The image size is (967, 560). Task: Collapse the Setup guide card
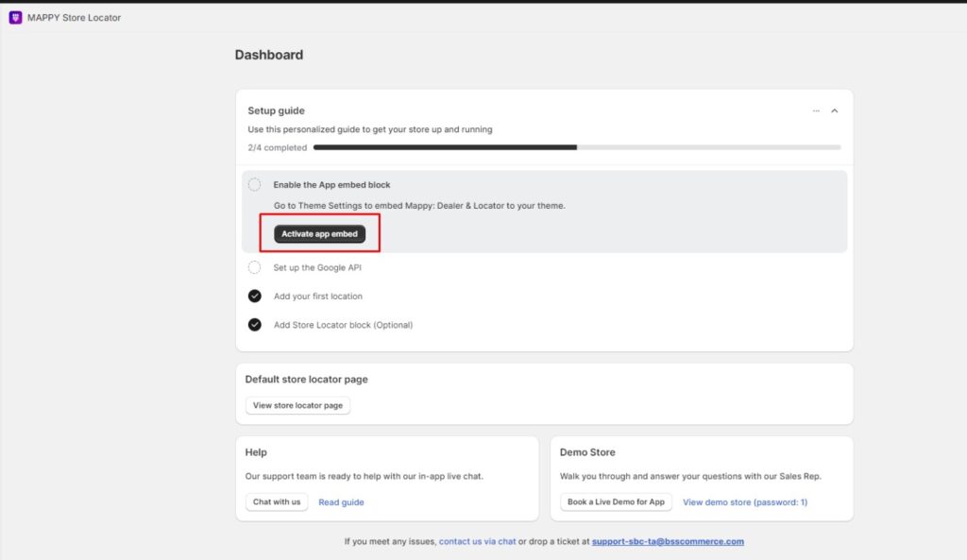coord(835,111)
